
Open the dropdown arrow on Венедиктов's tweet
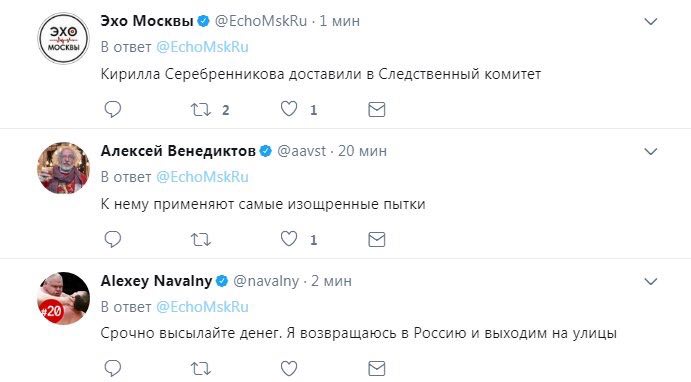pyautogui.click(x=650, y=151)
